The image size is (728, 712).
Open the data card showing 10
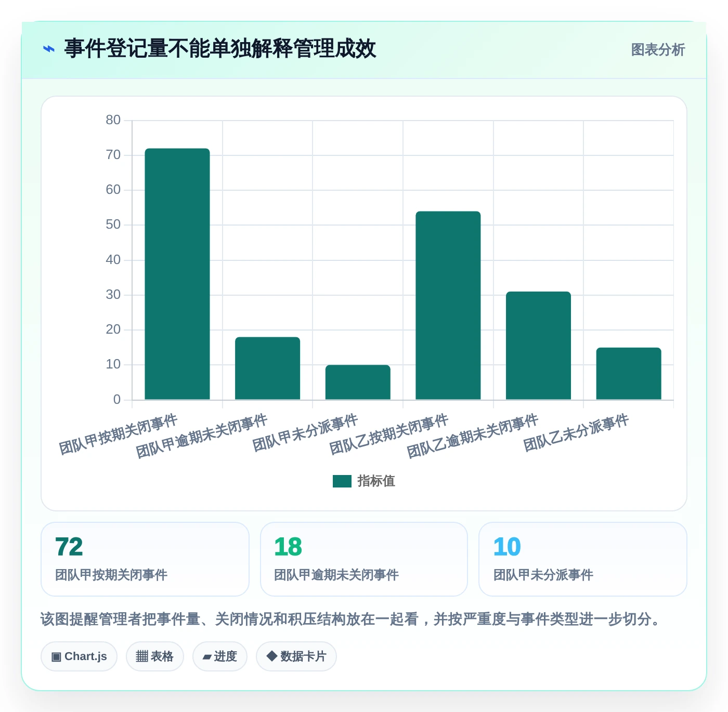pyautogui.click(x=583, y=559)
